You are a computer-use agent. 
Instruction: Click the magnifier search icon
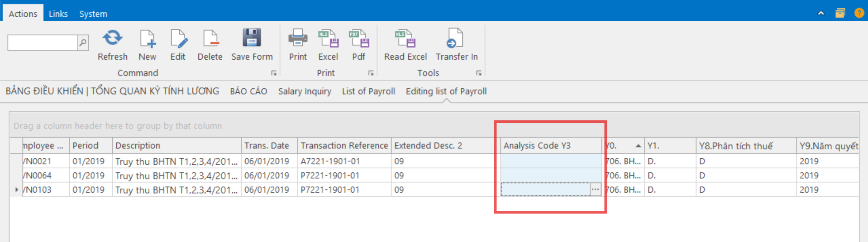[x=83, y=43]
